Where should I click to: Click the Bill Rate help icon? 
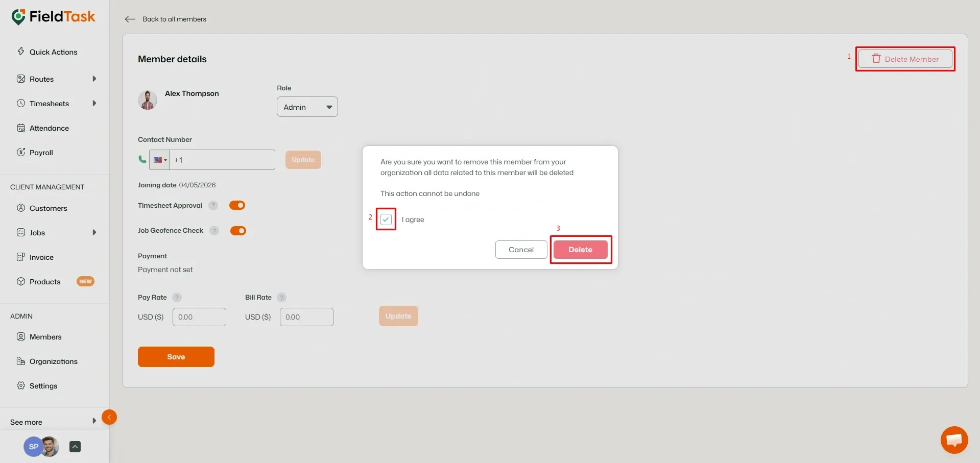coord(281,297)
